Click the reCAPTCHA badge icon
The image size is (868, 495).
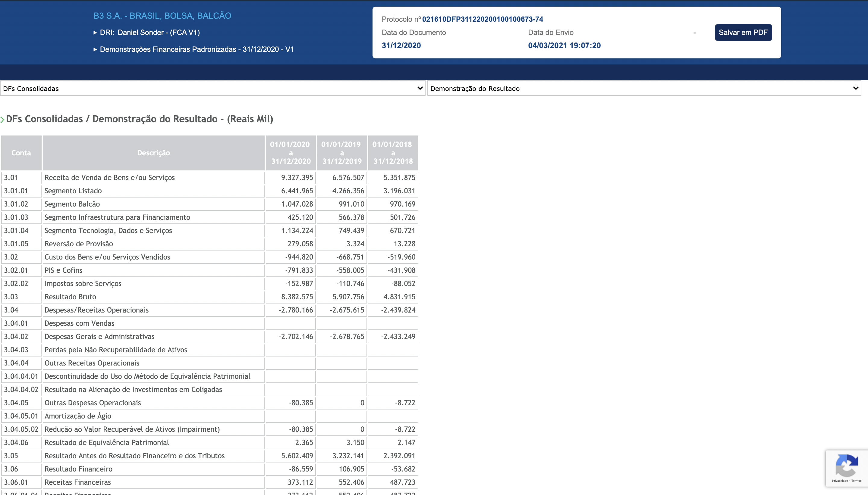(x=846, y=465)
